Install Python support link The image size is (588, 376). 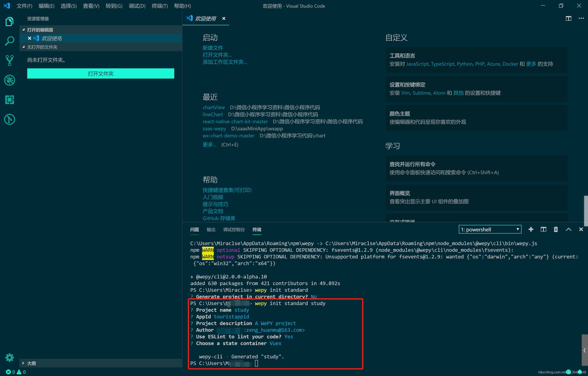pos(465,64)
